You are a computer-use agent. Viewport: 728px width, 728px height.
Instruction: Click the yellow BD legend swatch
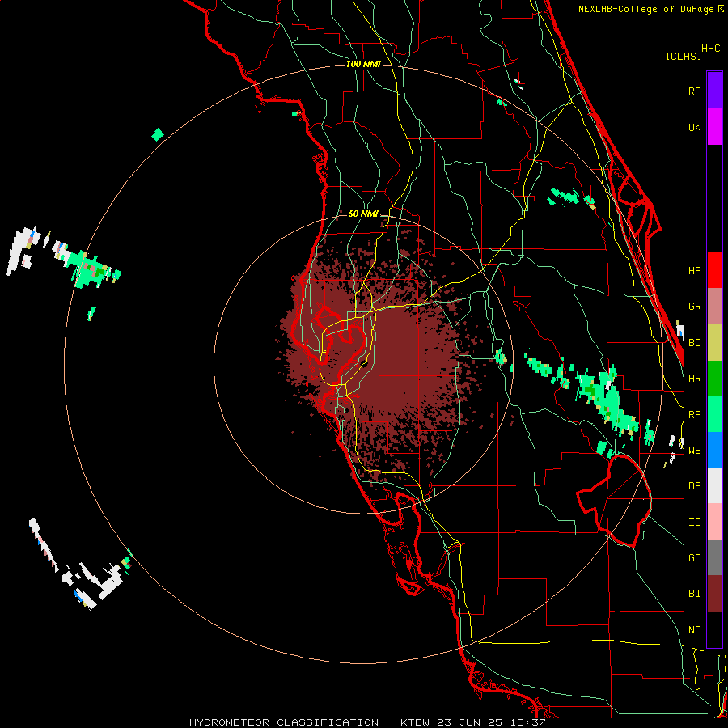714,343
